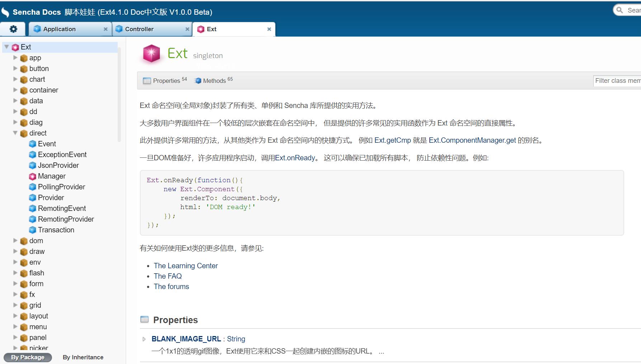Viewport: 641px width, 364px height.
Task: Click the search magnifier icon
Action: click(x=619, y=10)
